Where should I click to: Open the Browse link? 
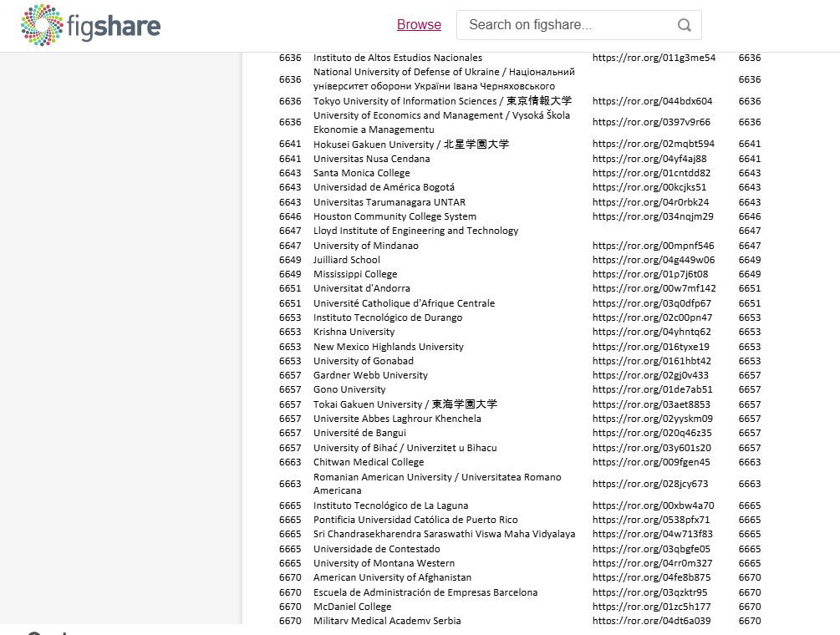tap(419, 24)
